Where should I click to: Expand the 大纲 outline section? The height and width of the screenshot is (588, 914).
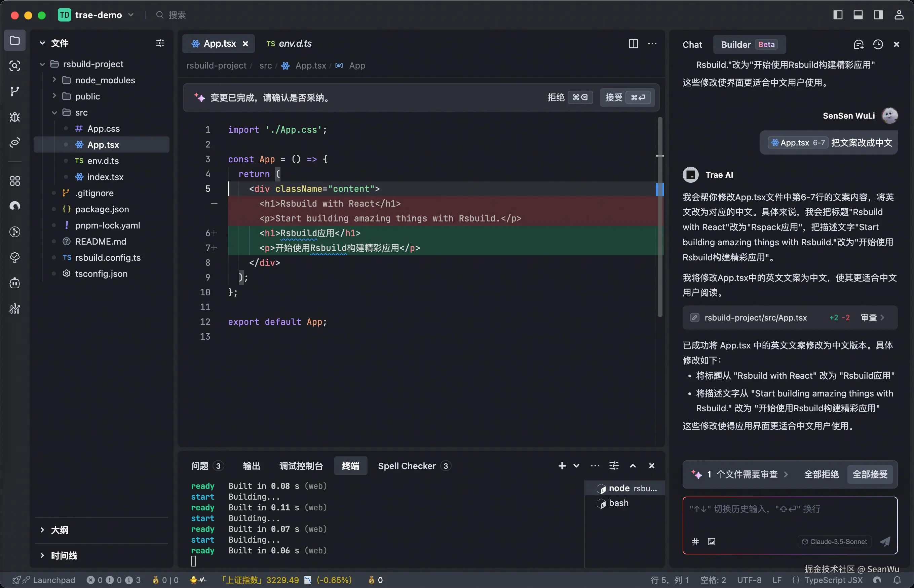[x=60, y=530]
